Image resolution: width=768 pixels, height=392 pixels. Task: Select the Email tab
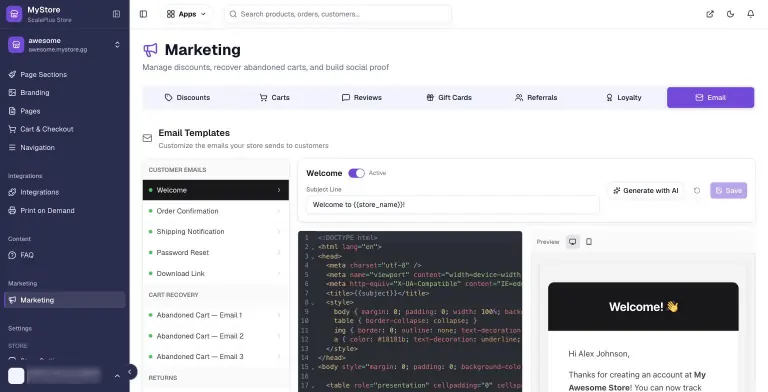[710, 98]
